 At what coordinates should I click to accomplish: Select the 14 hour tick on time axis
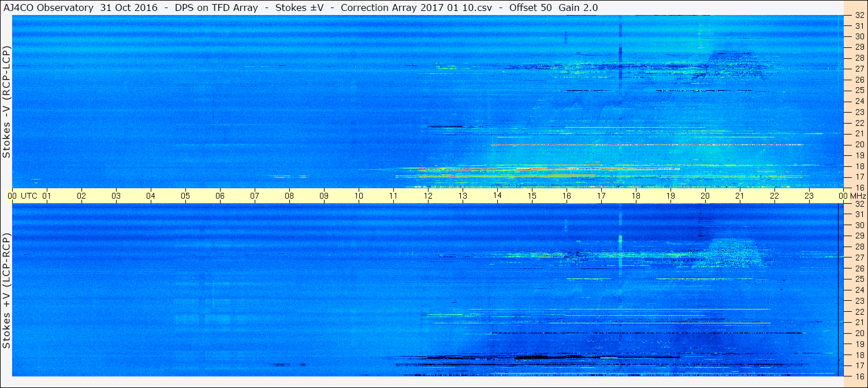click(x=497, y=196)
